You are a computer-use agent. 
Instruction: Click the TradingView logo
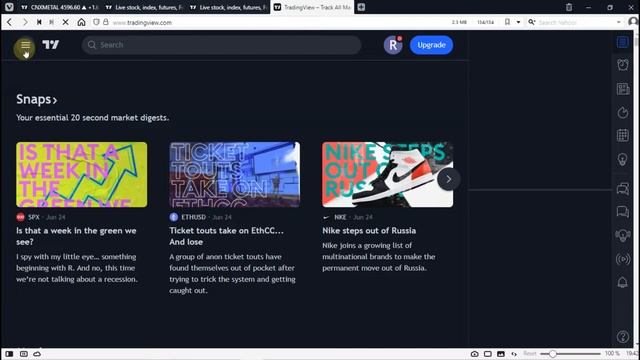[x=51, y=45]
